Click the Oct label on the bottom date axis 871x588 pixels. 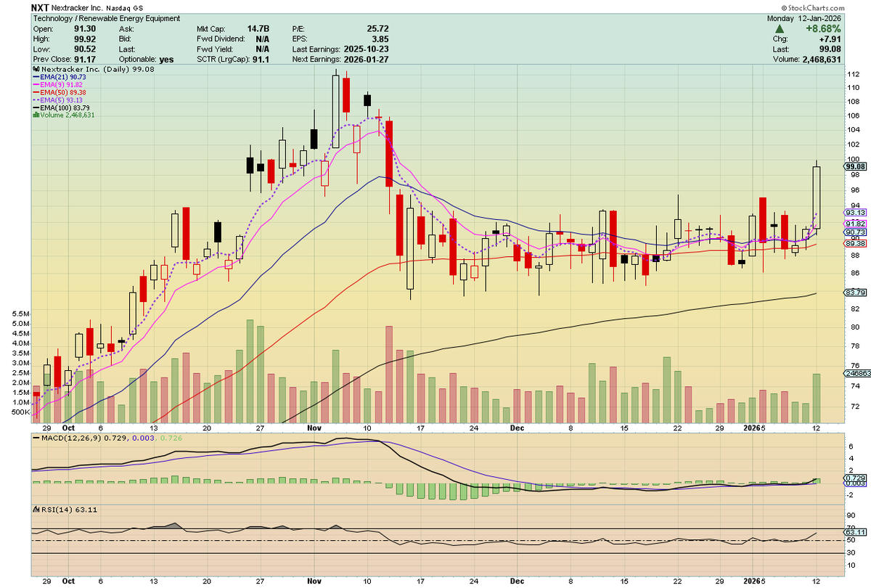(x=70, y=581)
